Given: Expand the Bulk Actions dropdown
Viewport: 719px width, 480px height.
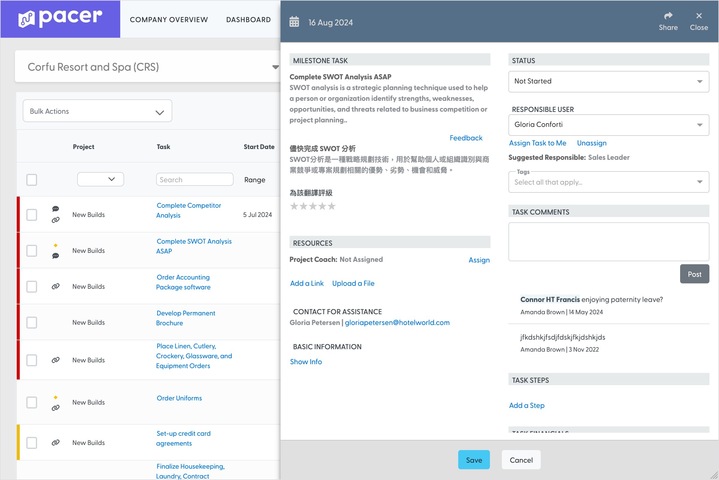Looking at the screenshot, I should pos(97,111).
